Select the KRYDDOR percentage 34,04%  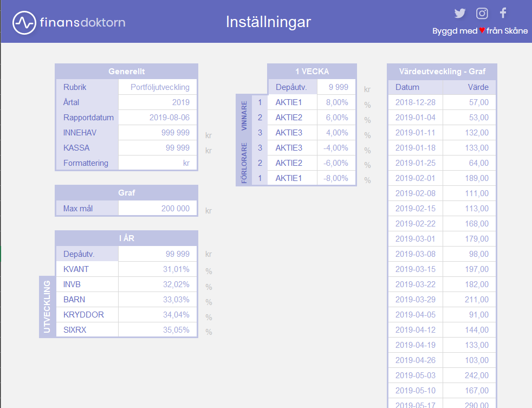(158, 315)
